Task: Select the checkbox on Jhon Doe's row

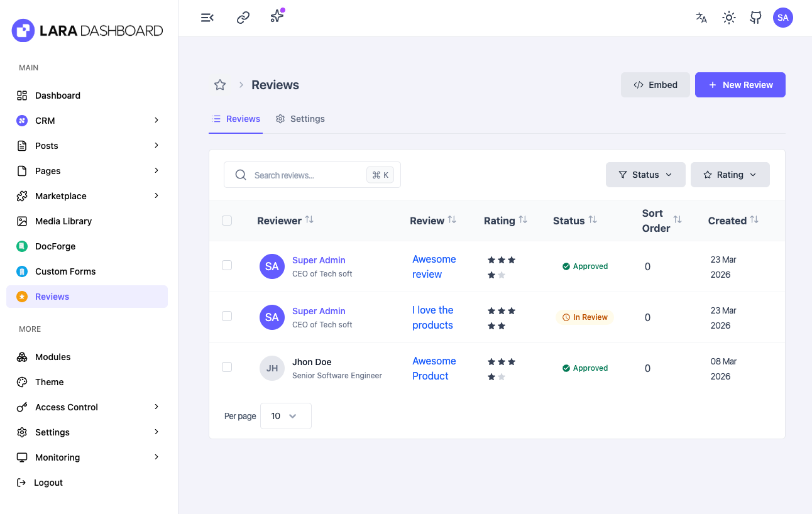Action: tap(227, 367)
